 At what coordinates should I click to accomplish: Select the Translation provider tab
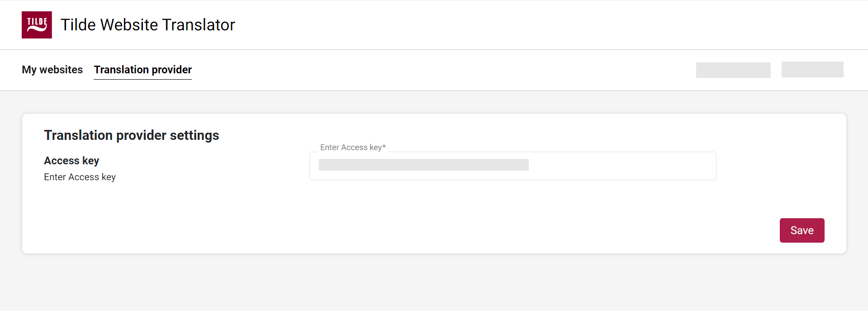[x=142, y=70]
